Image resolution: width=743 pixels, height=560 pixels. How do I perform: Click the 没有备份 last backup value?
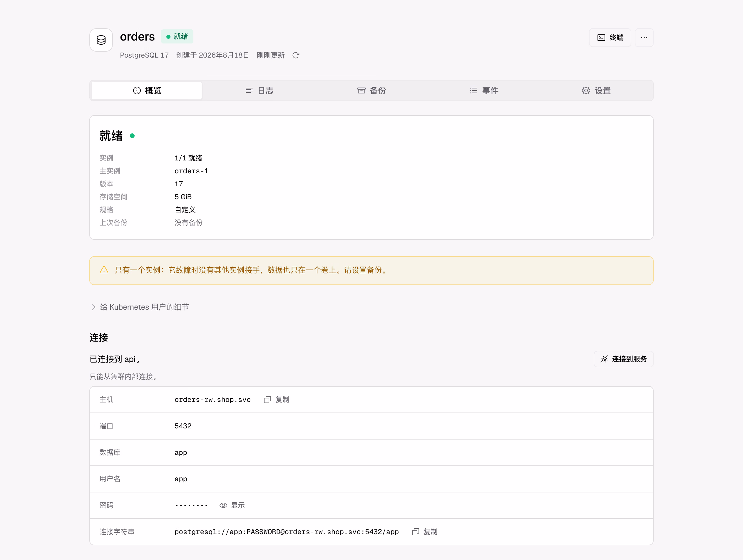pos(188,223)
